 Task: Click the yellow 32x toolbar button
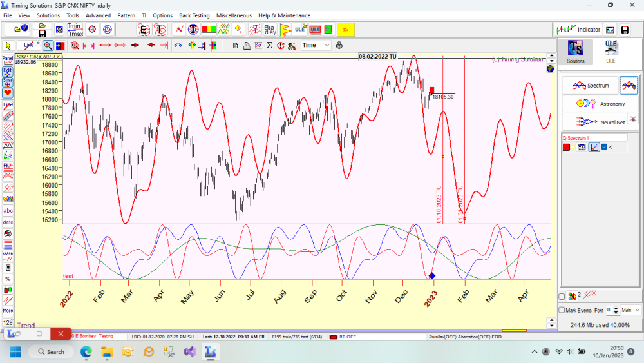(x=345, y=30)
